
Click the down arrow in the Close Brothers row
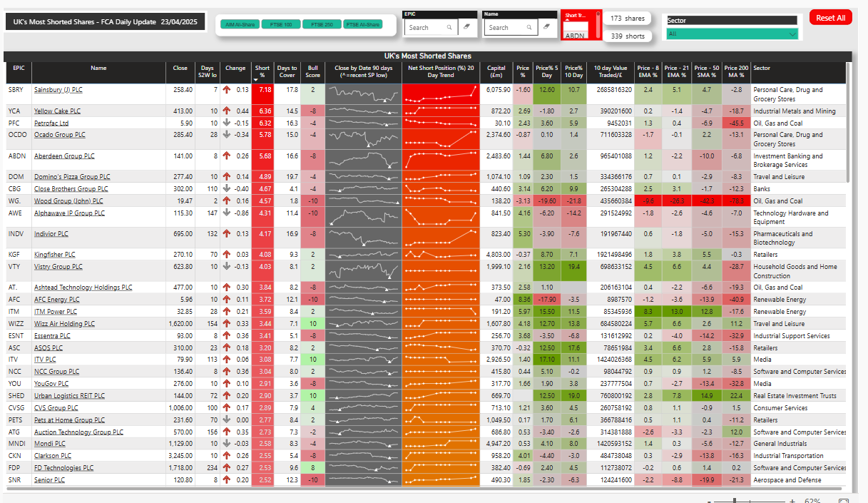click(227, 189)
